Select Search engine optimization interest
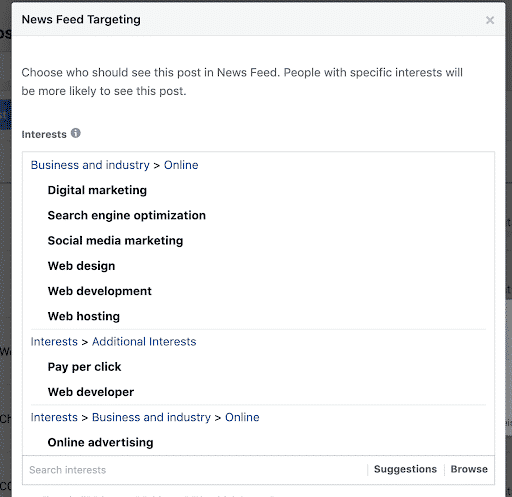 click(x=127, y=216)
